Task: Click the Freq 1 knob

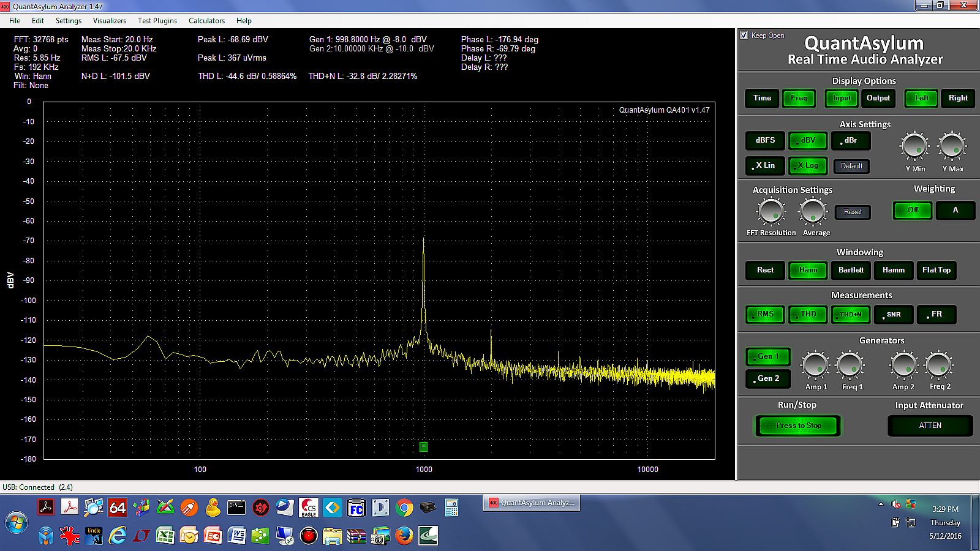Action: 850,365
